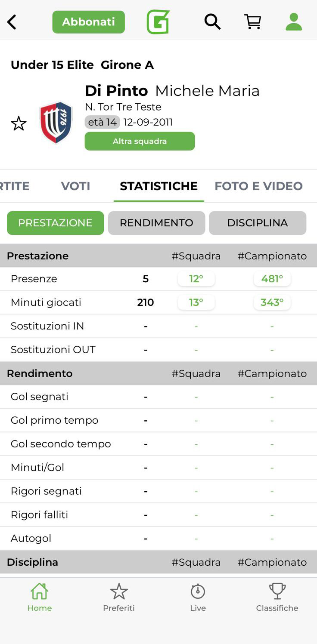This screenshot has height=644, width=317.
Task: Tap the 481° Presenze championship rank
Action: [272, 279]
